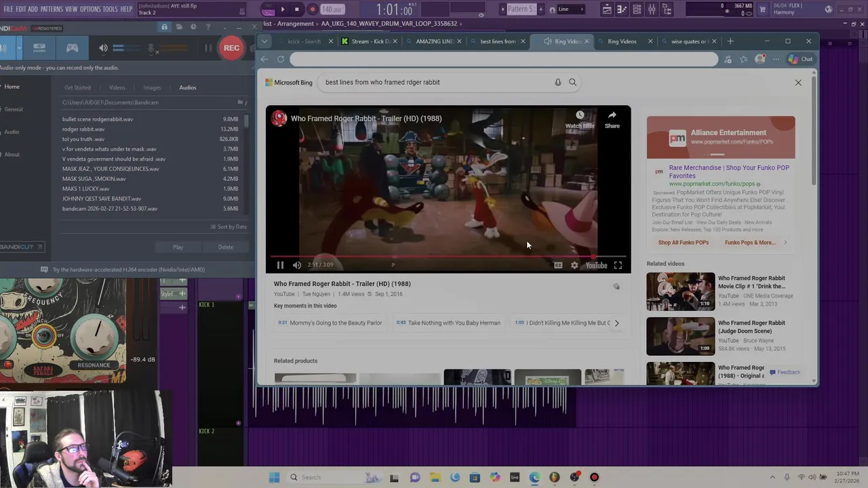Switch to the Videos tab in Bandicam
The width and height of the screenshot is (868, 488).
117,87
